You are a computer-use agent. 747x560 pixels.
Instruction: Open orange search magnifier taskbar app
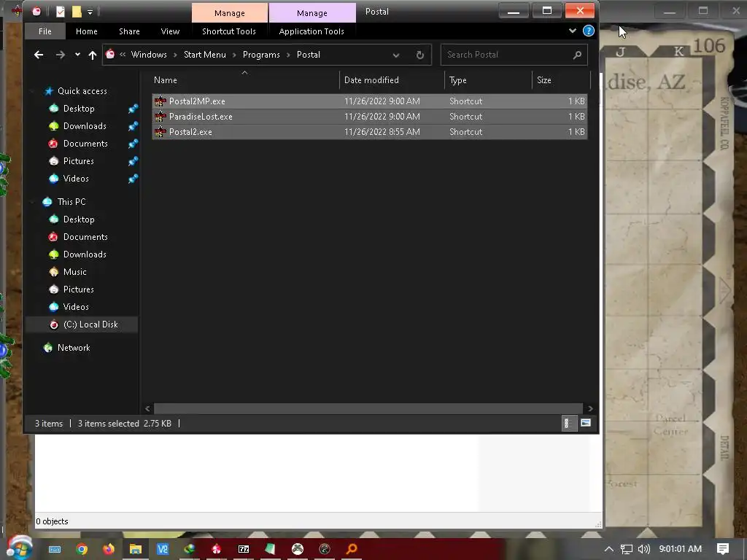[352, 549]
